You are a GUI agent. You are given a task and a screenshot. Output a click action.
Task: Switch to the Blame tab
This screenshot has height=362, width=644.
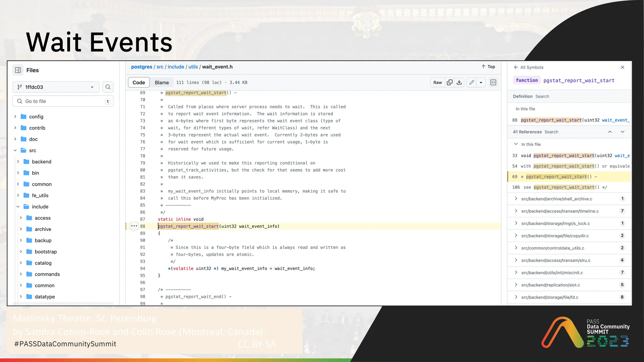pos(162,82)
